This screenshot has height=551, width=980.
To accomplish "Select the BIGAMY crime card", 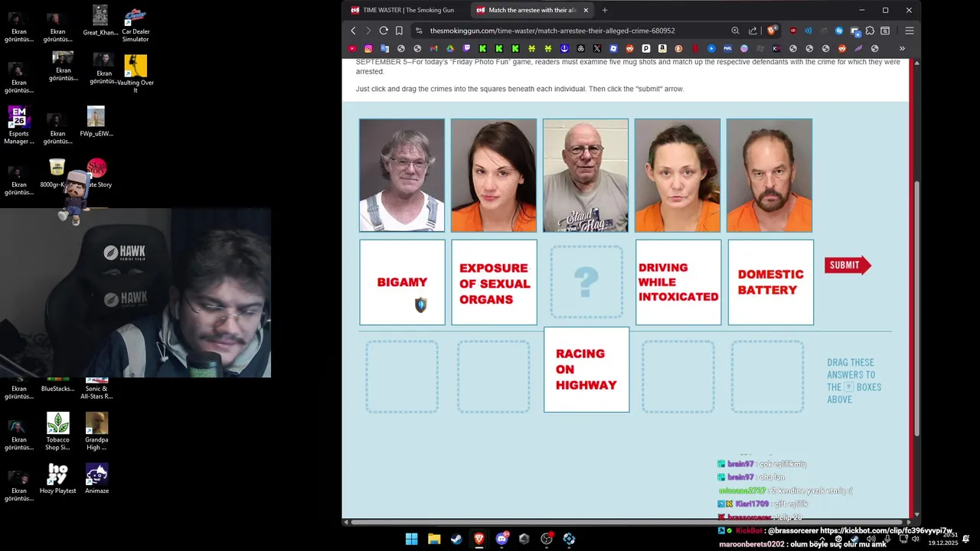I will [x=402, y=282].
